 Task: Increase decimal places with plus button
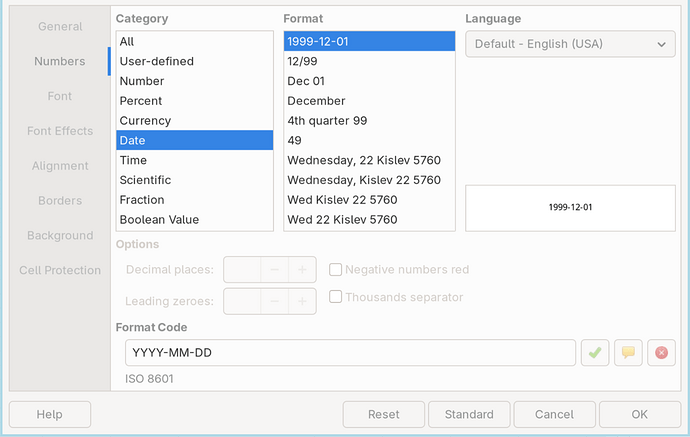click(x=302, y=270)
